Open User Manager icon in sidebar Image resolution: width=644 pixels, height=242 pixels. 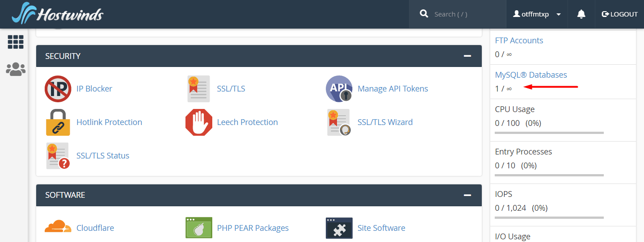pos(16,69)
